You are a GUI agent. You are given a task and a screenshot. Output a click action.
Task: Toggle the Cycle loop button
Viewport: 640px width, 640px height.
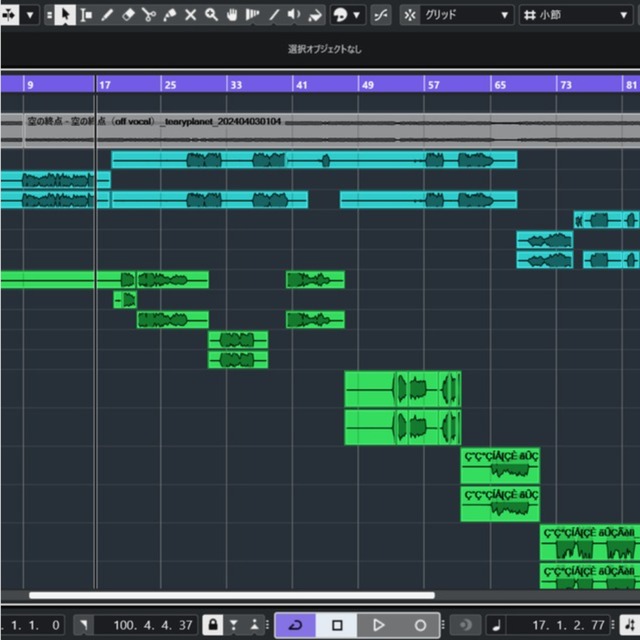pos(294,625)
